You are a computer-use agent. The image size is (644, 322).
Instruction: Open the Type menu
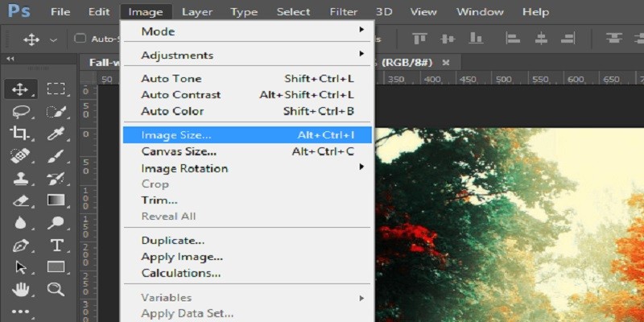(244, 12)
